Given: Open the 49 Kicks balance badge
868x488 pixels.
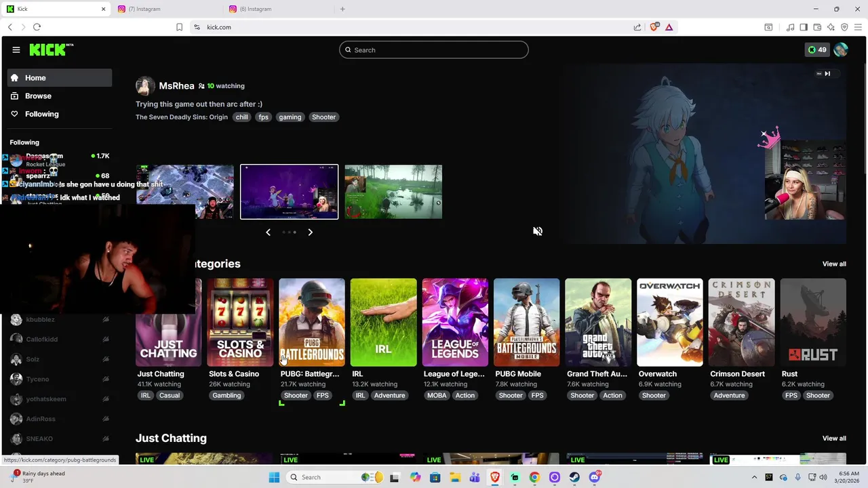Looking at the screenshot, I should coord(817,49).
